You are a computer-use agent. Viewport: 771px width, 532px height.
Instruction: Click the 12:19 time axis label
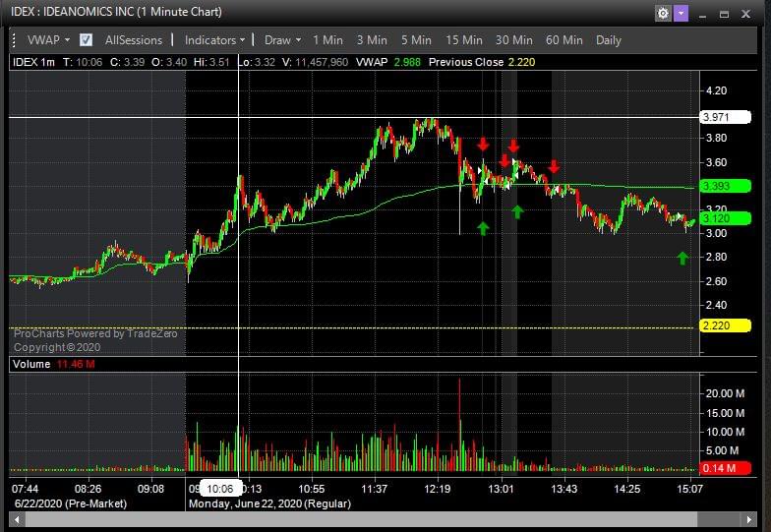437,489
